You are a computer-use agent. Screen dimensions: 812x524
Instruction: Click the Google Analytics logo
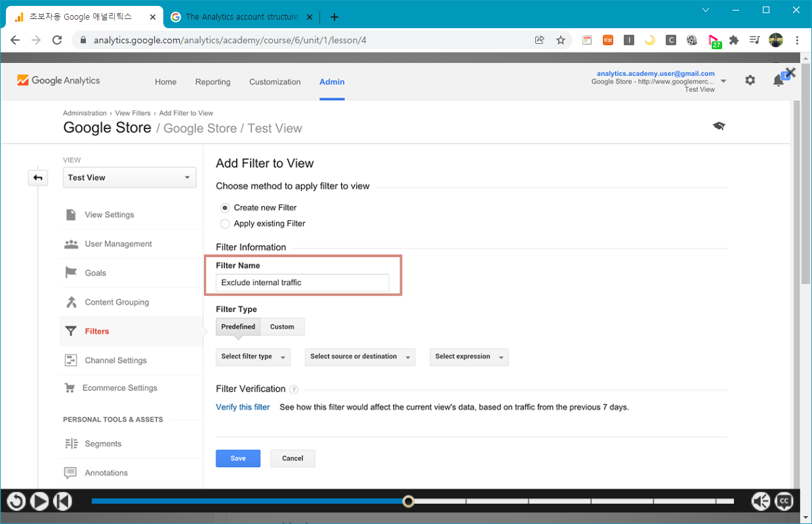58,81
